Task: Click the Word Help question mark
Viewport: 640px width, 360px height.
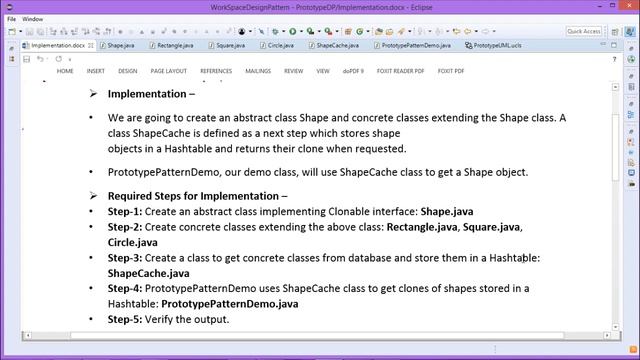Action: tap(614, 60)
